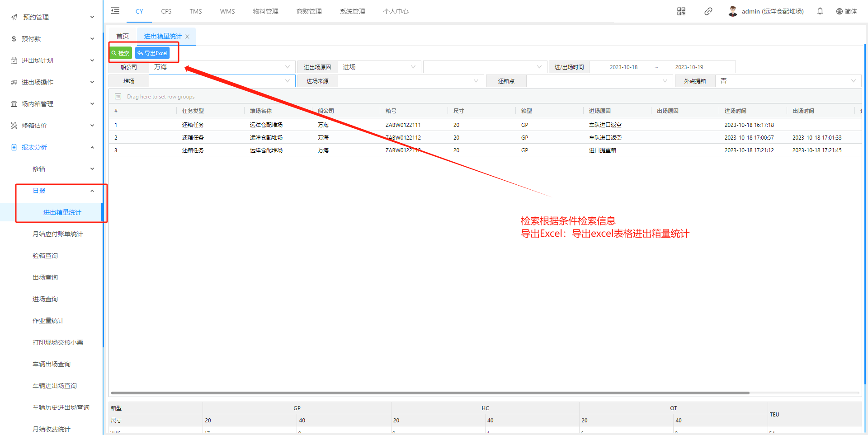Click the row group panel icon

point(118,96)
